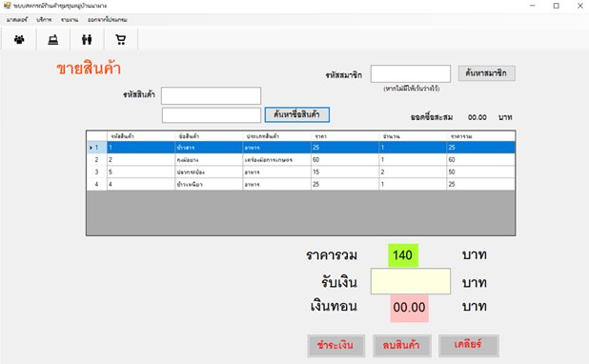589x364 pixels.
Task: Open the shopping cart toolbar icon
Action: [121, 39]
